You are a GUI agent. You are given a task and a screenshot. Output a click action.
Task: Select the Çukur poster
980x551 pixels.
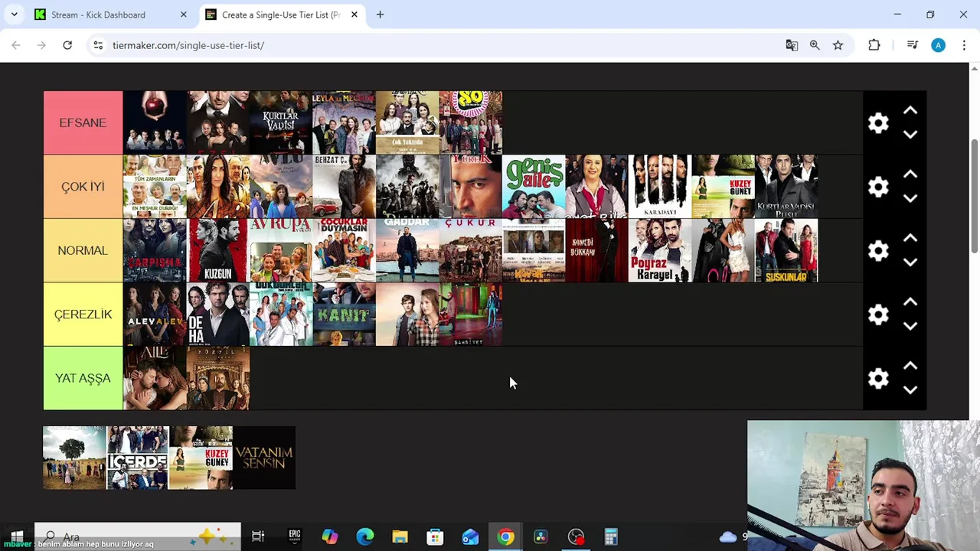click(470, 250)
